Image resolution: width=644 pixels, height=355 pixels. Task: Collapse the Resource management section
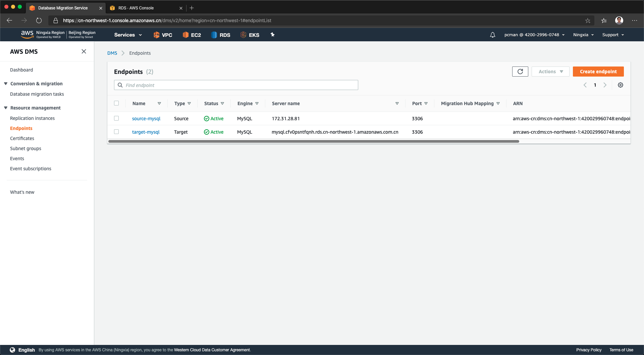(6, 108)
